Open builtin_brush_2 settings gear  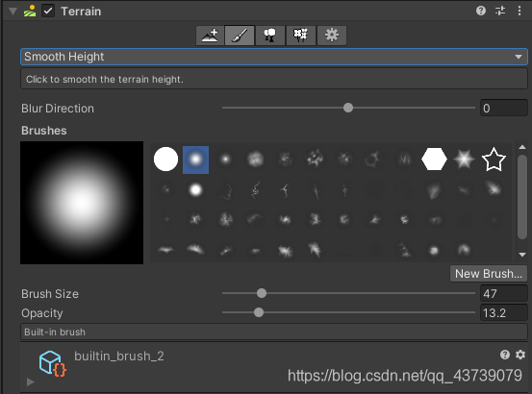point(520,355)
